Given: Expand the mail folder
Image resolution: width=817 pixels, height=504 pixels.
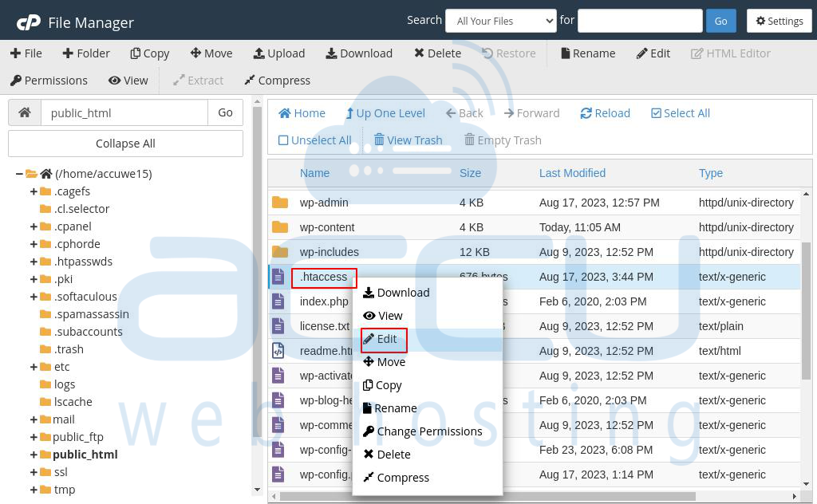Looking at the screenshot, I should [x=34, y=419].
